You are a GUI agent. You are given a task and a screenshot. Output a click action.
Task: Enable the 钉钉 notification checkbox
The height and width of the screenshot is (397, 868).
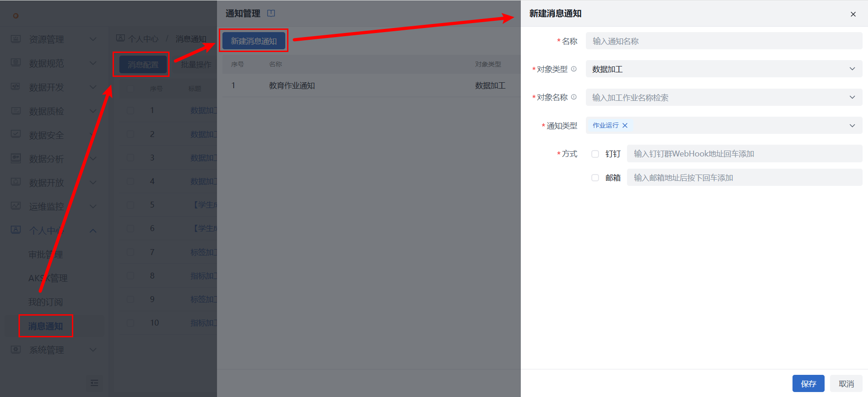pyautogui.click(x=595, y=154)
